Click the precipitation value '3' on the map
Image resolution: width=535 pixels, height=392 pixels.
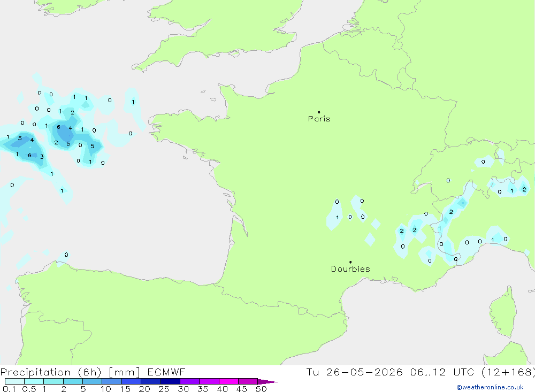42,157
